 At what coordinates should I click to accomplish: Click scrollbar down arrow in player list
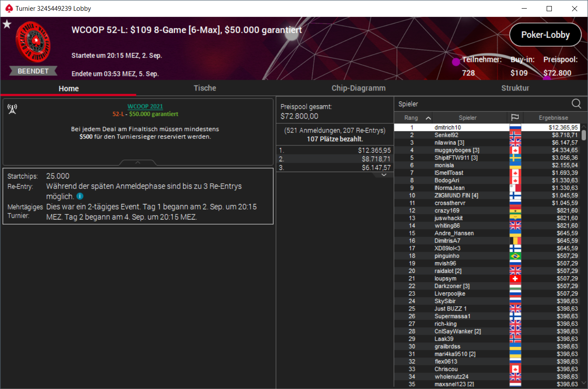[x=584, y=383]
